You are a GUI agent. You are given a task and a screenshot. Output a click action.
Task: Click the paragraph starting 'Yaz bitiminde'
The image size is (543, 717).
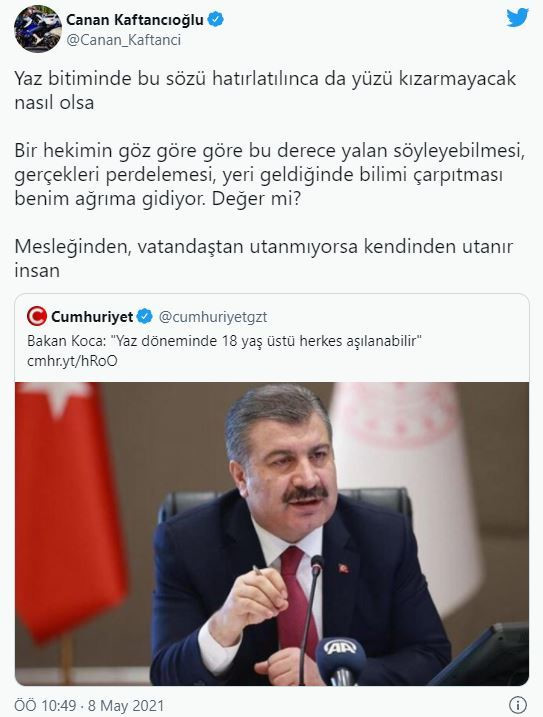point(265,90)
